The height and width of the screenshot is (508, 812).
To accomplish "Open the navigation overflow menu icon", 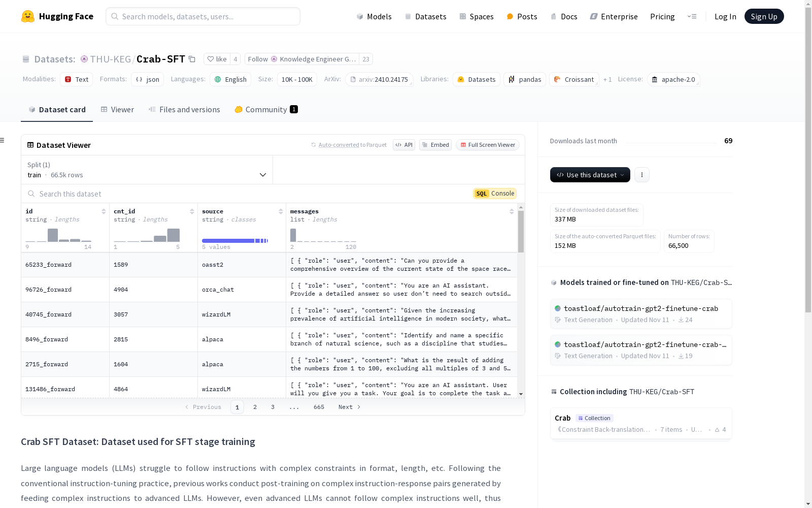I will coord(692,16).
